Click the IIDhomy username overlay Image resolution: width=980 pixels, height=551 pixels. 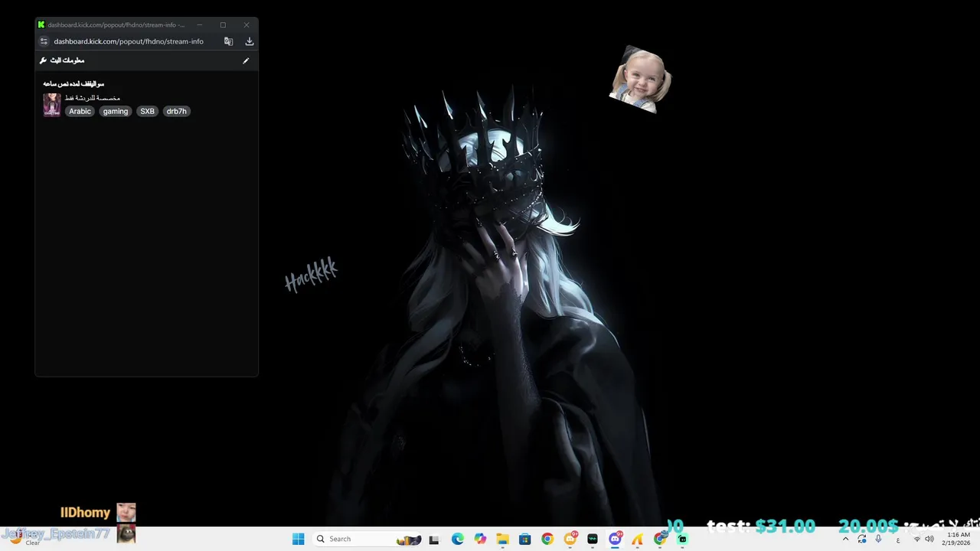[86, 513]
